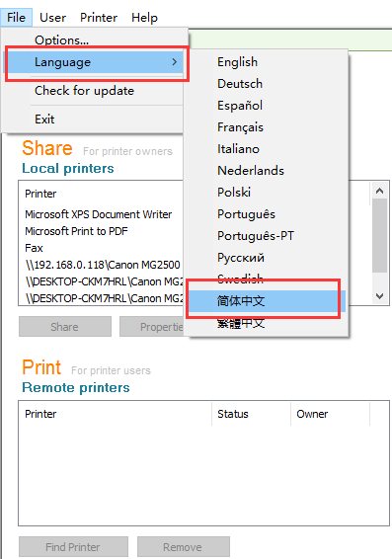This screenshot has width=392, height=559.
Task: Select Deutsch language
Action: point(267,83)
